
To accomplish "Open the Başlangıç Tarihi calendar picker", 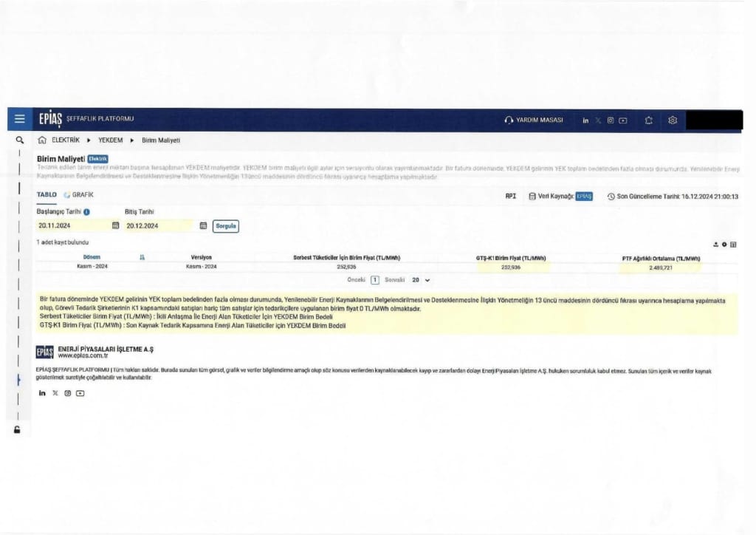I will 115,226.
